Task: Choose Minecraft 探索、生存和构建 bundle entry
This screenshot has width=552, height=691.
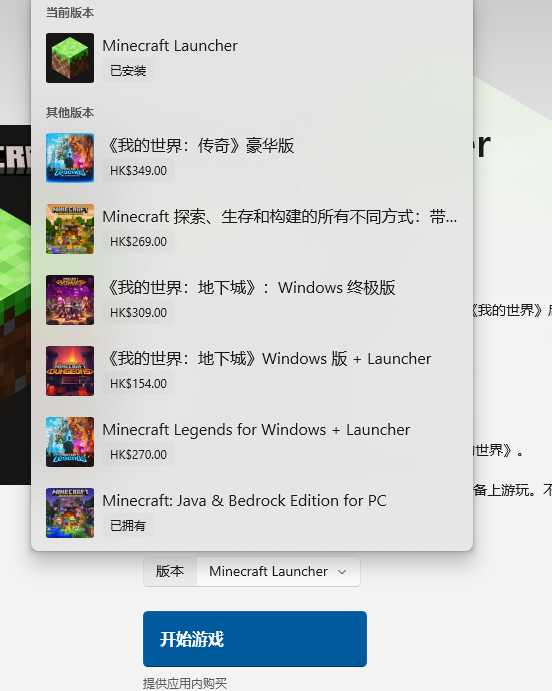Action: point(252,229)
